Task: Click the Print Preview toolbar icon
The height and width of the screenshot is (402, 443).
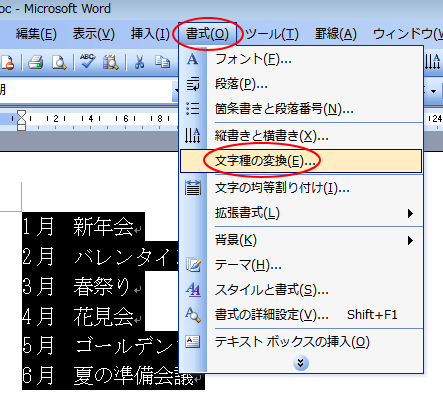Action: [59, 62]
